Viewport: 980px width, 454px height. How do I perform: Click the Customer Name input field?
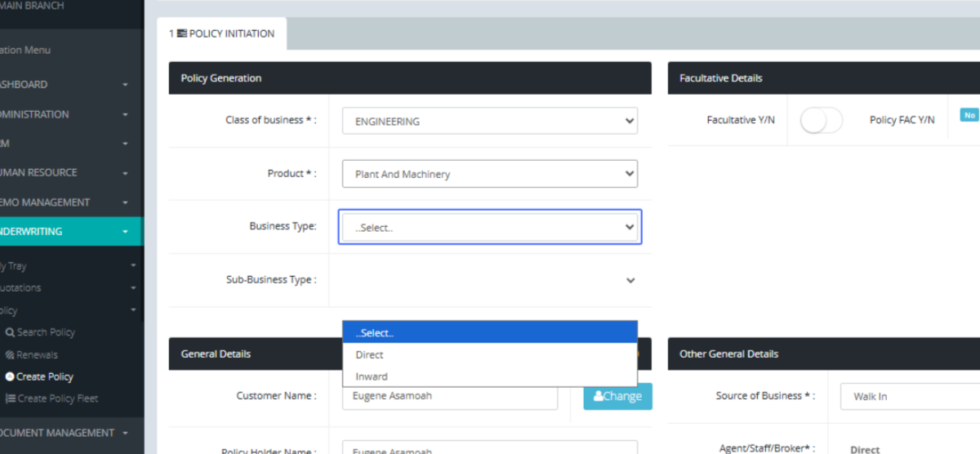pyautogui.click(x=450, y=396)
